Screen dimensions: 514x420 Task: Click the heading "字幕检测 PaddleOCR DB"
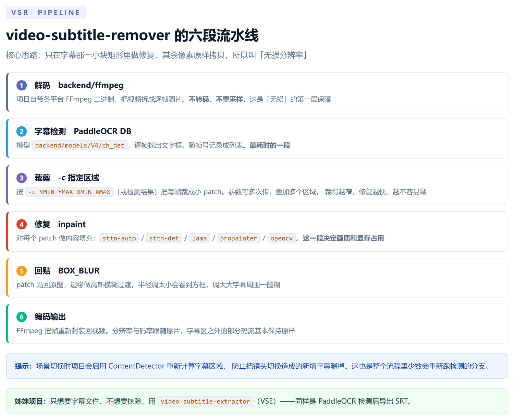(83, 131)
